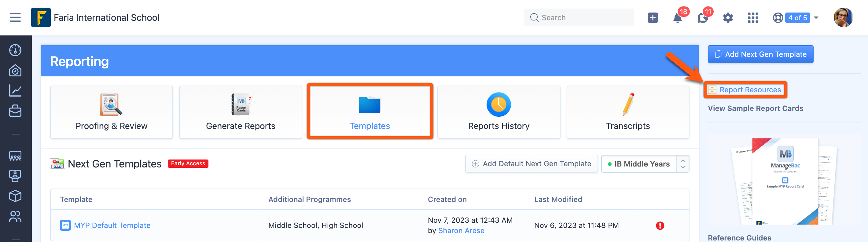Click Add Default Next Gen Template
Image resolution: width=868 pixels, height=242 pixels.
(531, 164)
